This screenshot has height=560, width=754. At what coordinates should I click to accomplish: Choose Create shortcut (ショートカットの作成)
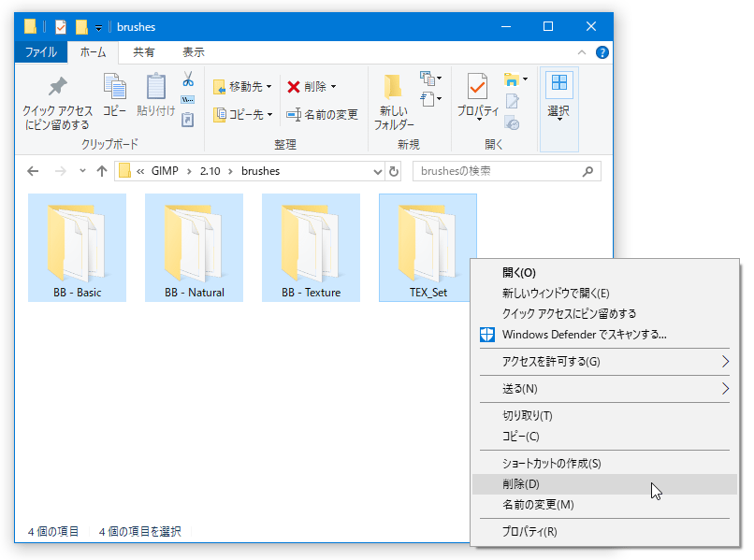605,464
